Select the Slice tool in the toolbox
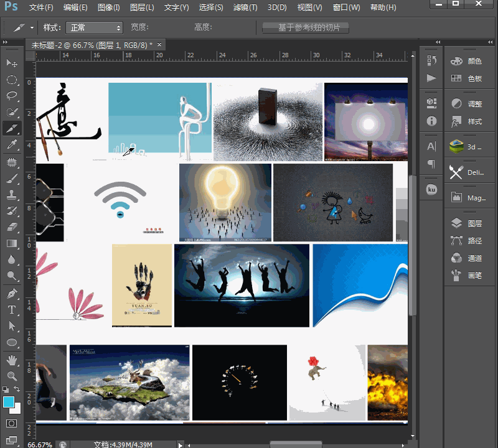The image size is (498, 448). click(x=12, y=128)
